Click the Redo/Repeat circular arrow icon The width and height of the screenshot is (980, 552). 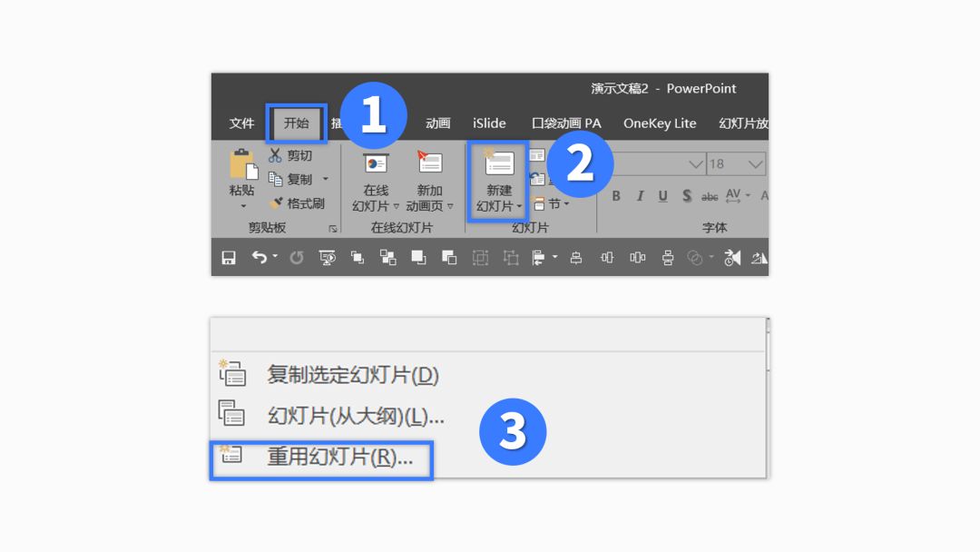point(296,258)
